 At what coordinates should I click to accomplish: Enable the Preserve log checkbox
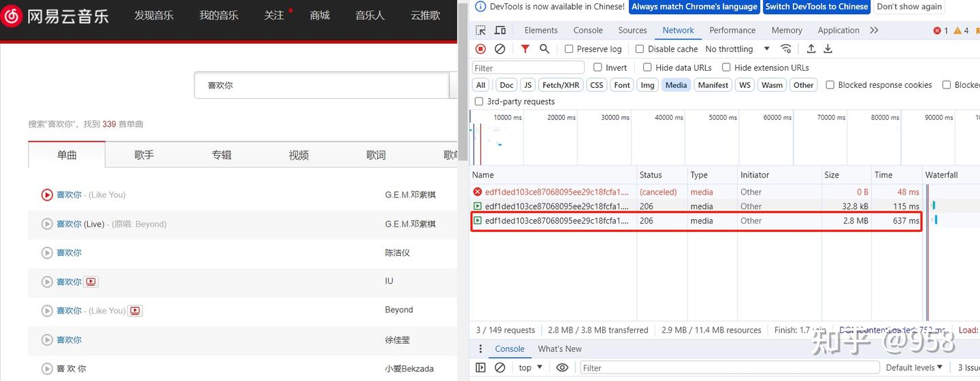click(x=569, y=49)
